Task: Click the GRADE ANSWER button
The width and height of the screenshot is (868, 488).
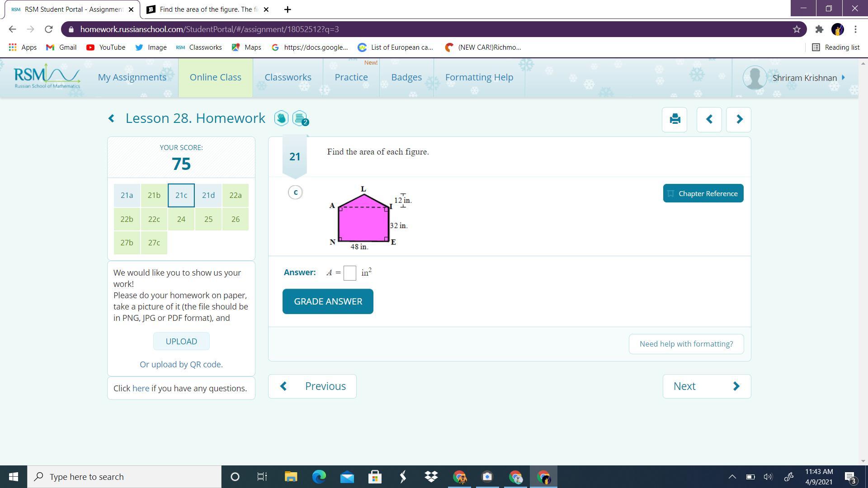Action: 328,301
